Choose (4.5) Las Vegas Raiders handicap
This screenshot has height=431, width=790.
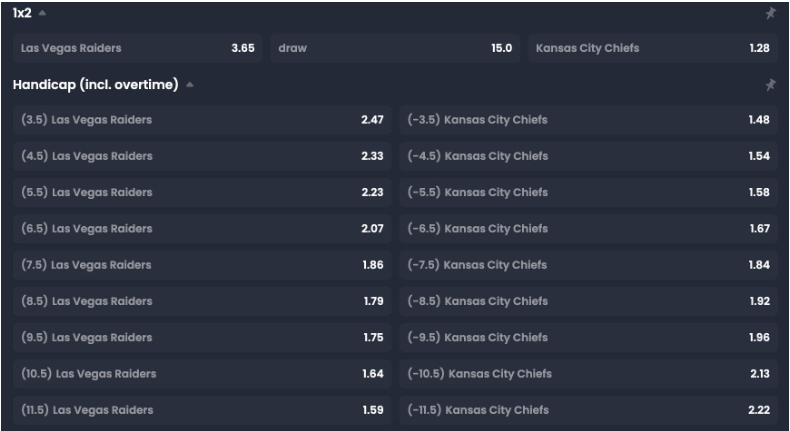pyautogui.click(x=202, y=156)
